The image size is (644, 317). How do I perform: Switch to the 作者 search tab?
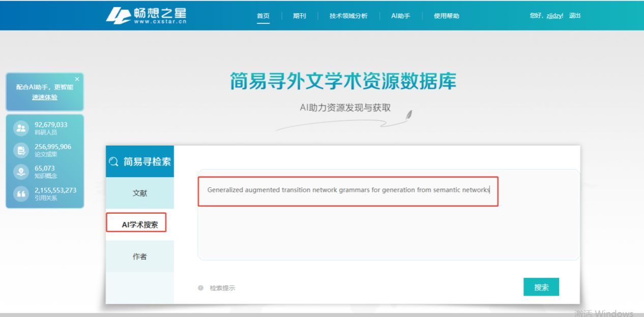140,256
